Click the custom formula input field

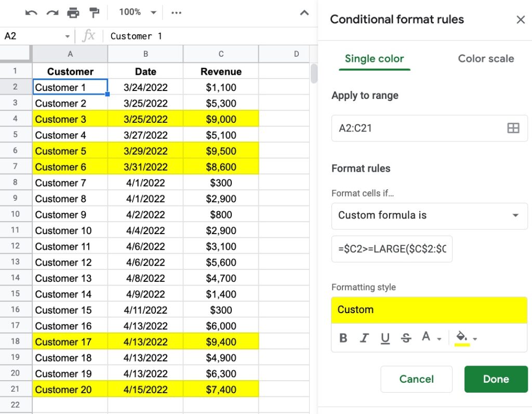[392, 249]
